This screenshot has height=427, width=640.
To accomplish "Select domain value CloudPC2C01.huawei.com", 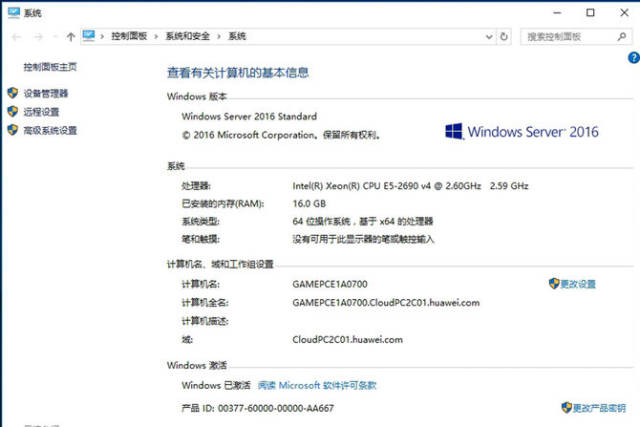I will (x=347, y=339).
